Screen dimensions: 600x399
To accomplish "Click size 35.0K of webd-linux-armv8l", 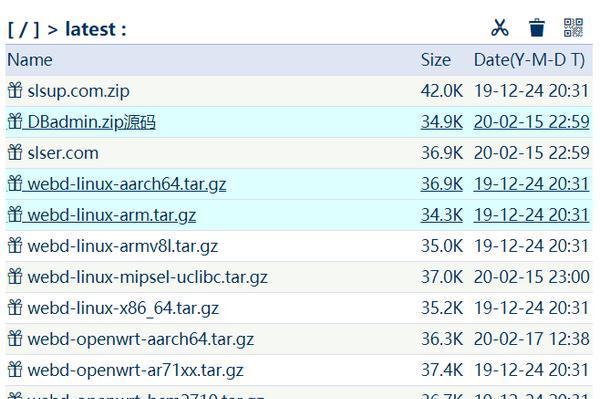I will coord(442,246).
